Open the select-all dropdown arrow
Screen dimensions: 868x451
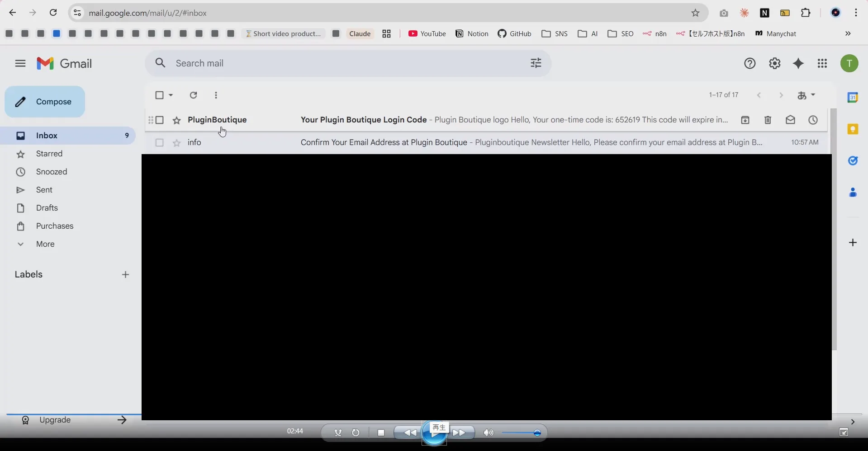pos(171,95)
